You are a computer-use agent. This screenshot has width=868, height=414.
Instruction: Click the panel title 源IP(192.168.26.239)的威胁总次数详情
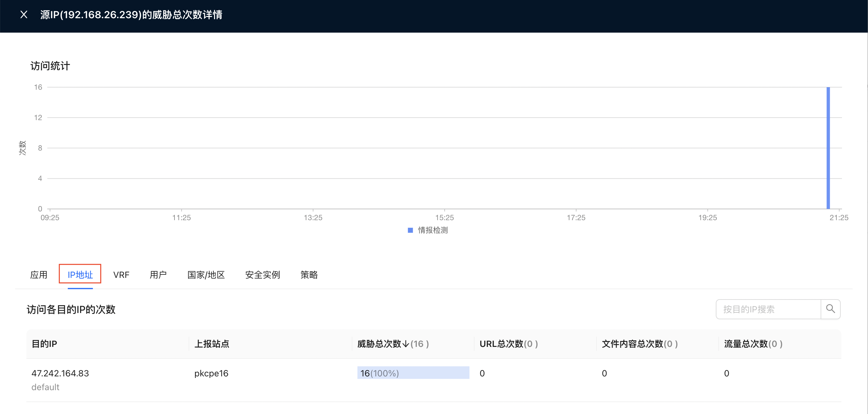pos(131,14)
